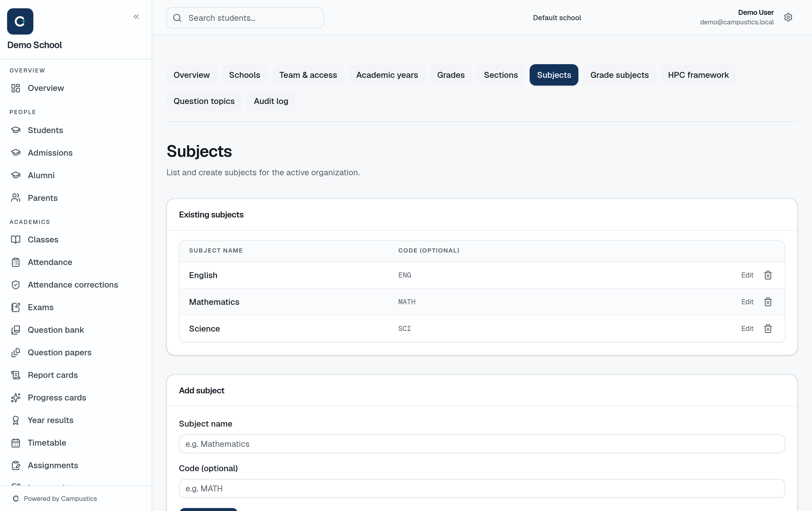Open the Grade subjects tab

pyautogui.click(x=619, y=75)
